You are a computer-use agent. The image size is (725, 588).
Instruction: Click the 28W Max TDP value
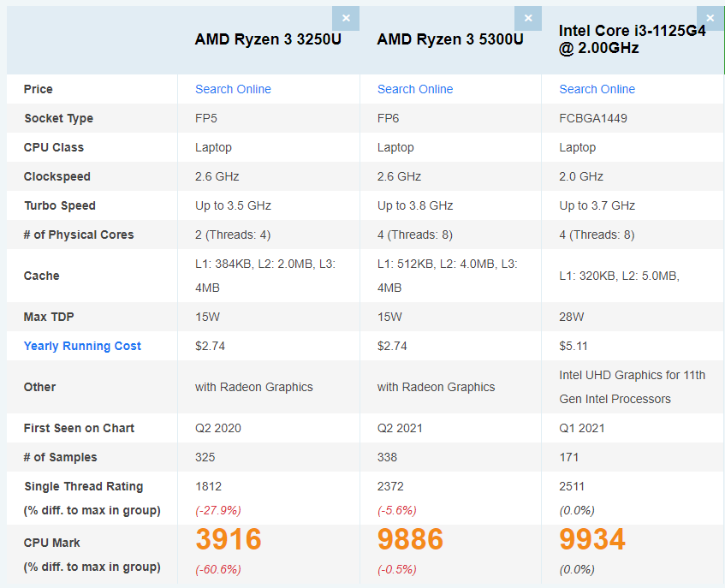click(572, 318)
